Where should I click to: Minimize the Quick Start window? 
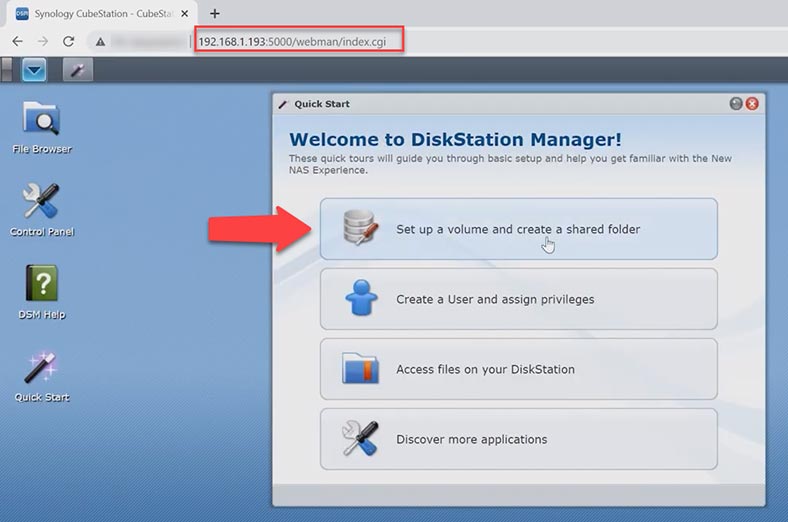(736, 103)
